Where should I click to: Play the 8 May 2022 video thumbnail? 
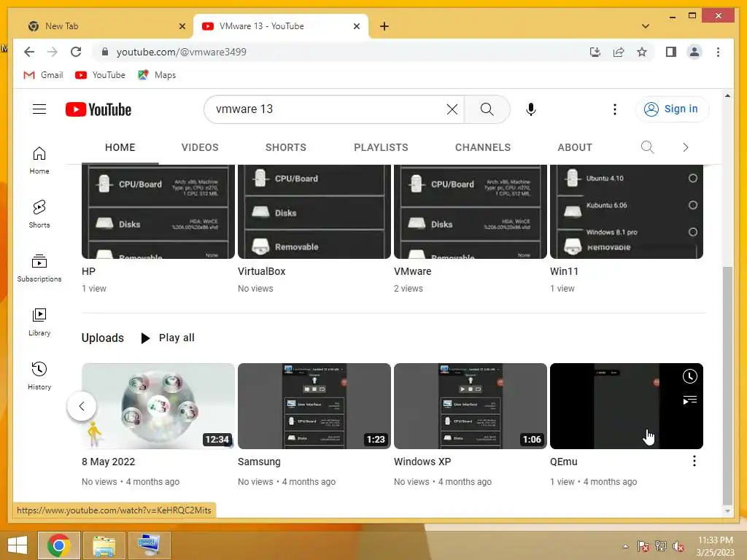158,406
